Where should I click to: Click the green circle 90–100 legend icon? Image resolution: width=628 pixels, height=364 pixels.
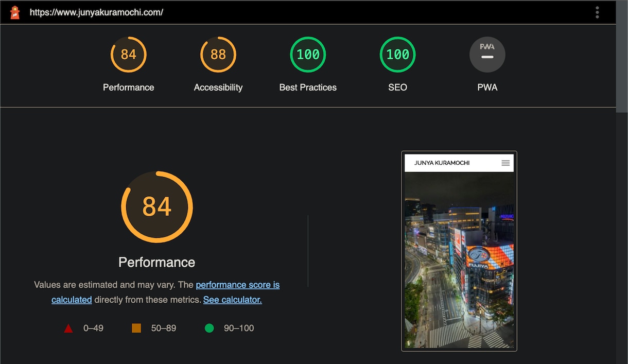pos(209,328)
